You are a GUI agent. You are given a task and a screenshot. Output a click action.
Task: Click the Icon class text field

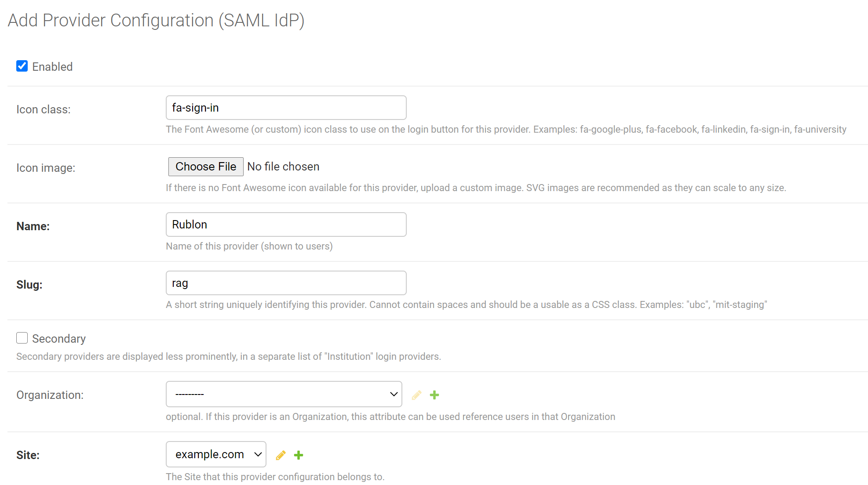pyautogui.click(x=286, y=108)
